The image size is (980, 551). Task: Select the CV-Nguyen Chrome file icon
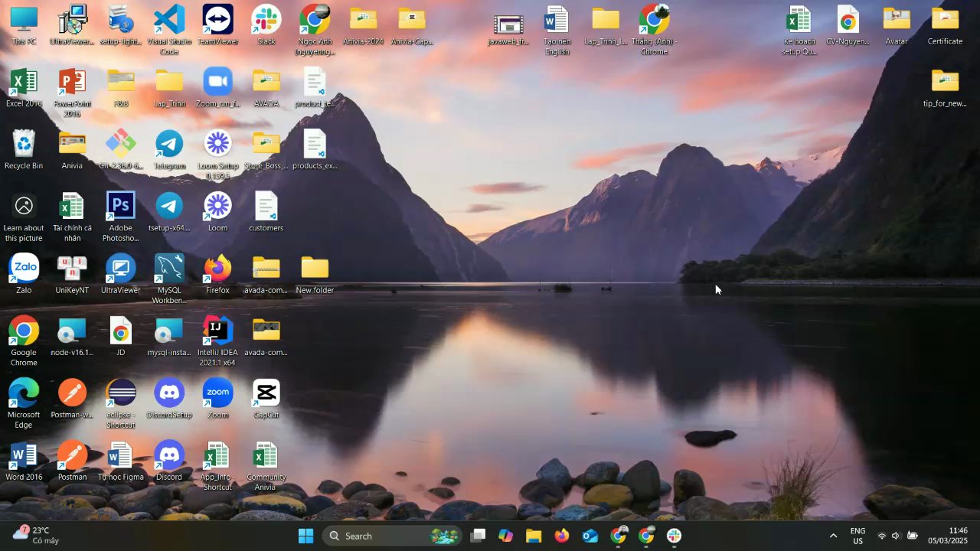click(848, 25)
